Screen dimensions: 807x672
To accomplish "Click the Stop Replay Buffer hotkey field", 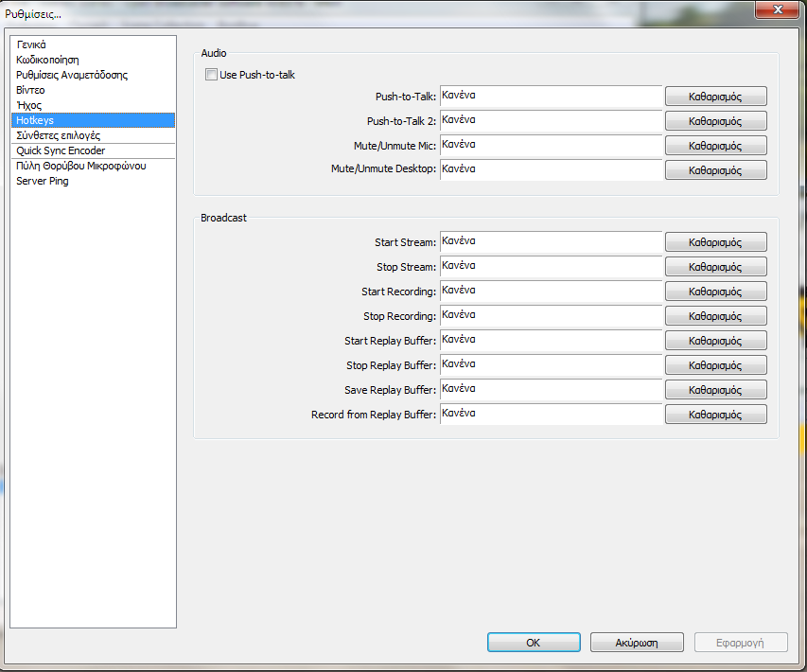I will [x=552, y=365].
